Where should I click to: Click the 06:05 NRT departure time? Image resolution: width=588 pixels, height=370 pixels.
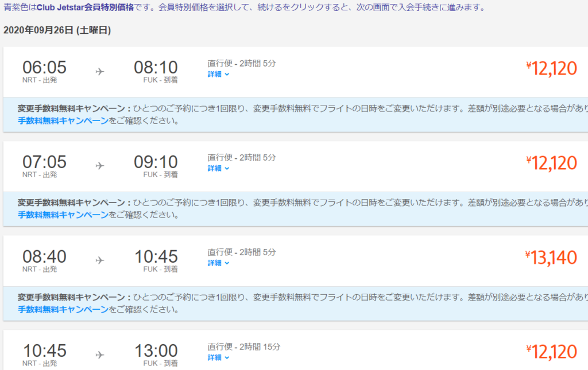pos(44,68)
